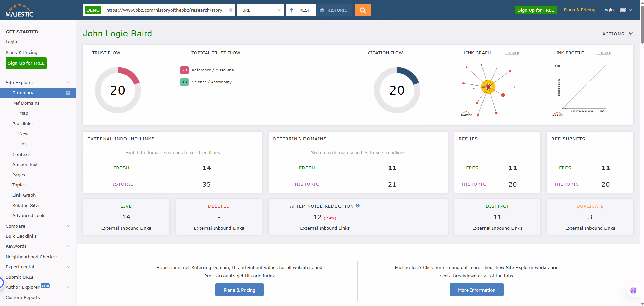
Task: Open the language selector chevron
Action: coord(630,10)
